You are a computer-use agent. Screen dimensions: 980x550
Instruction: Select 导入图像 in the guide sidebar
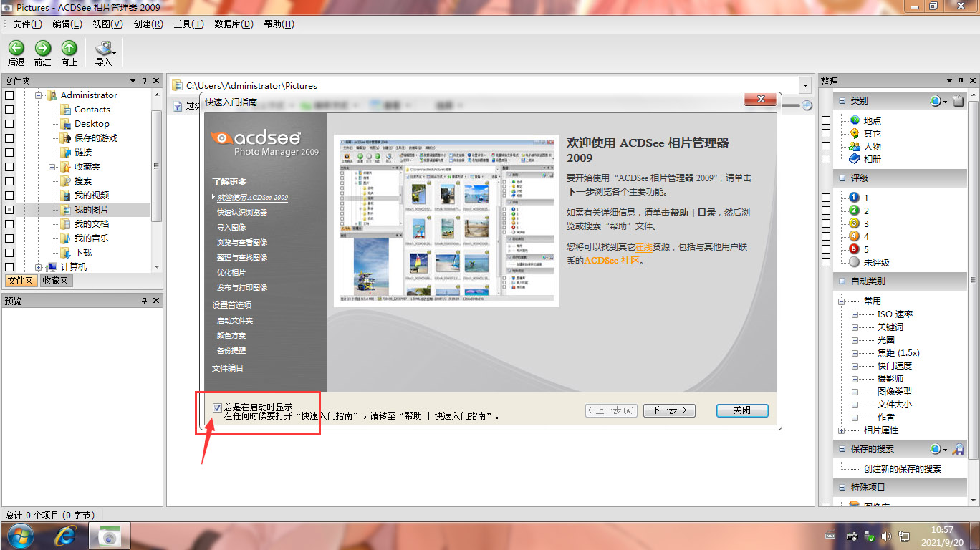tap(231, 227)
